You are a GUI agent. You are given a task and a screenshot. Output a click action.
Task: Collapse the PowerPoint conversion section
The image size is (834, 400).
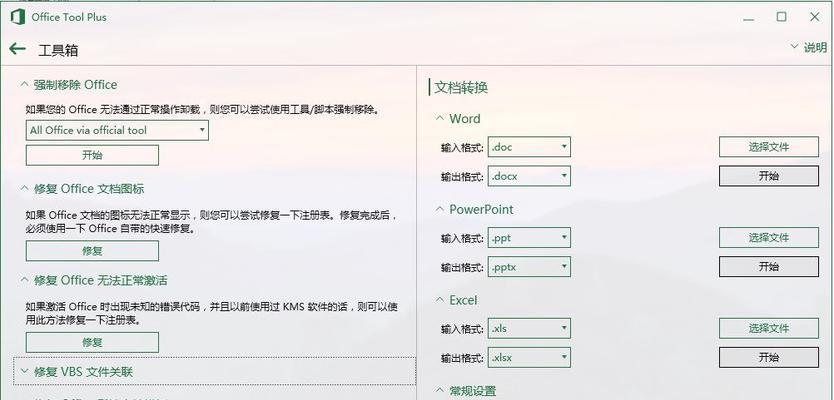[474, 210]
